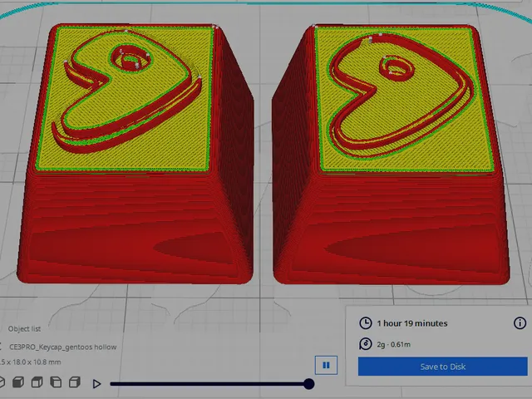Click the pause icon button beside Save to Disk
The width and height of the screenshot is (532, 399).
326,365
